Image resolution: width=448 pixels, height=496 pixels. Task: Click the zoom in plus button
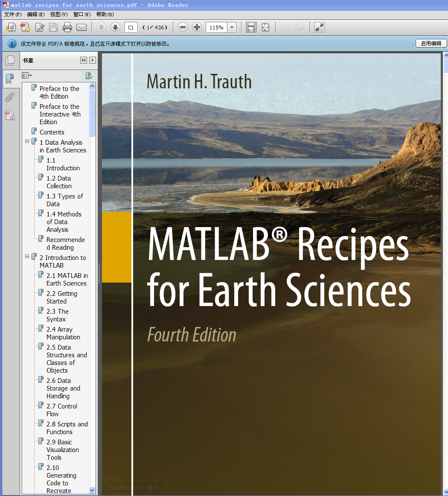pyautogui.click(x=197, y=28)
